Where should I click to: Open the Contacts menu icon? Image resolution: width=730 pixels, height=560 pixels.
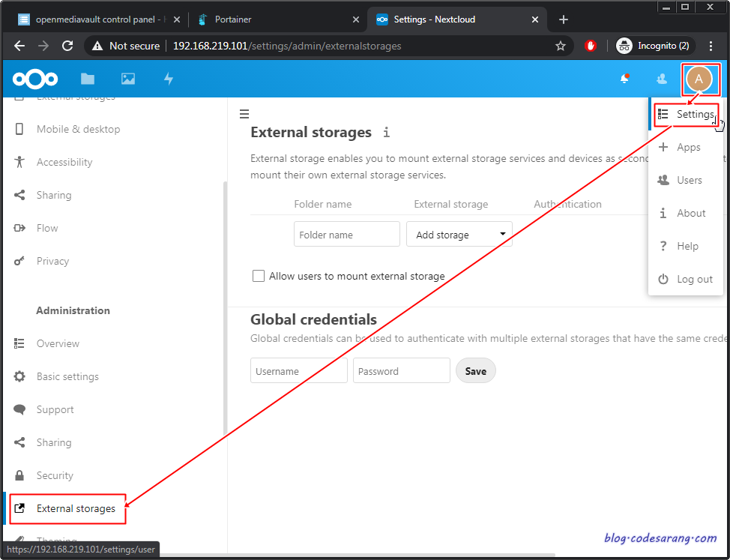pos(662,79)
